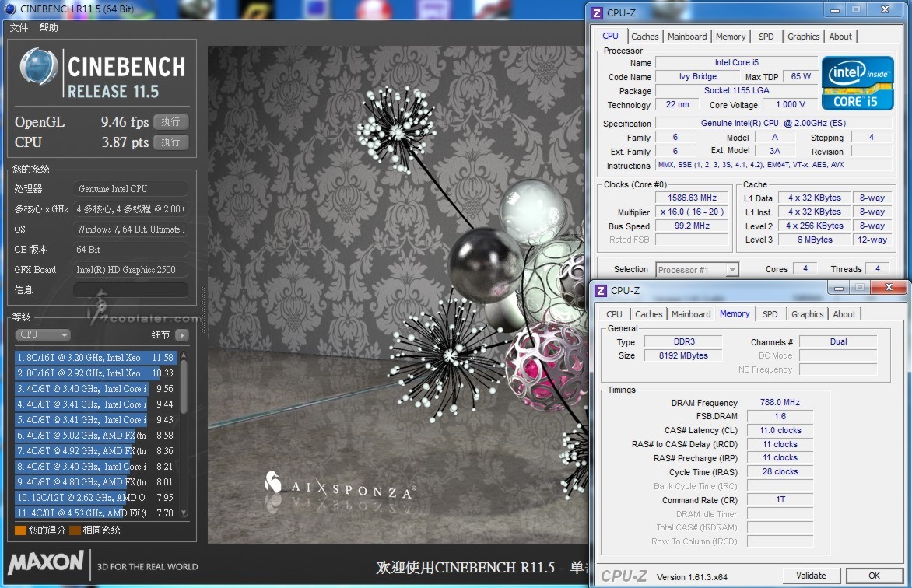Click the MAXON logo in Cinebench
The image size is (912, 588).
[47, 562]
